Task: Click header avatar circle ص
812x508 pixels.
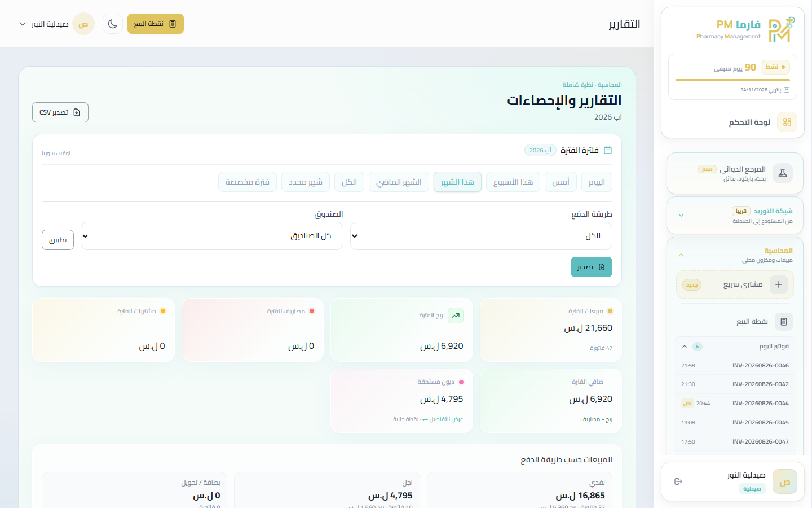Action: coord(83,24)
